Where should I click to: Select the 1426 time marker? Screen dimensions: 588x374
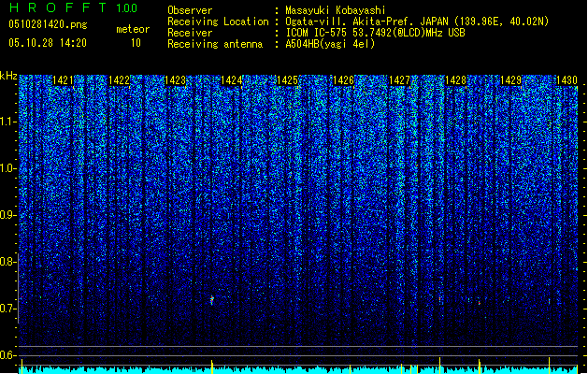(343, 80)
